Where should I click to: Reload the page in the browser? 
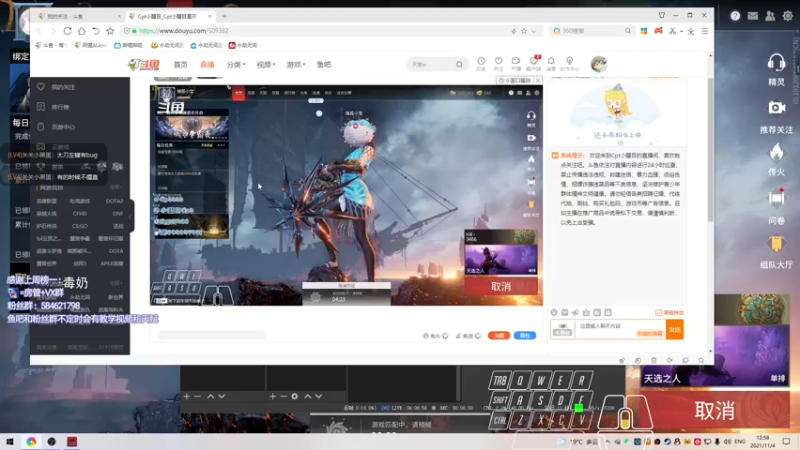pos(67,31)
